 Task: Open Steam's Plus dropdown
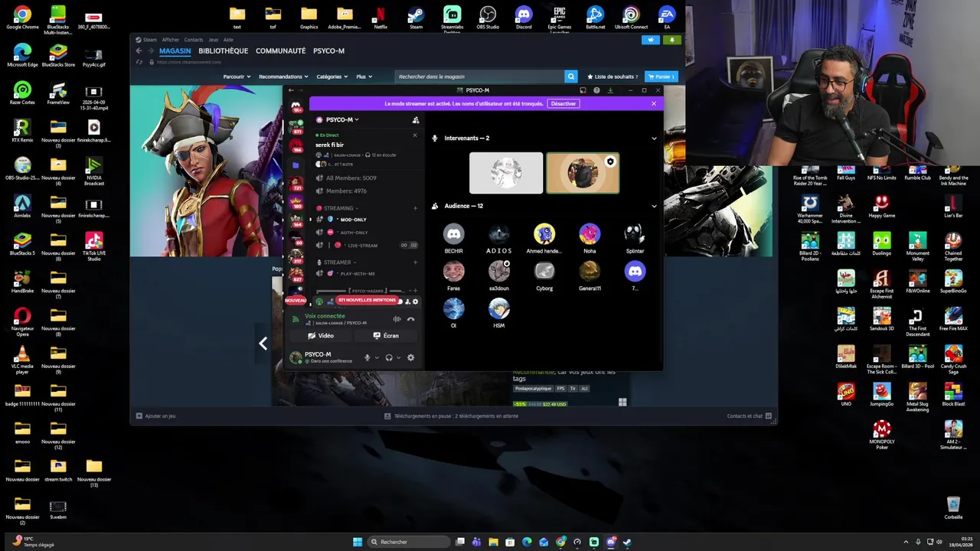click(364, 77)
